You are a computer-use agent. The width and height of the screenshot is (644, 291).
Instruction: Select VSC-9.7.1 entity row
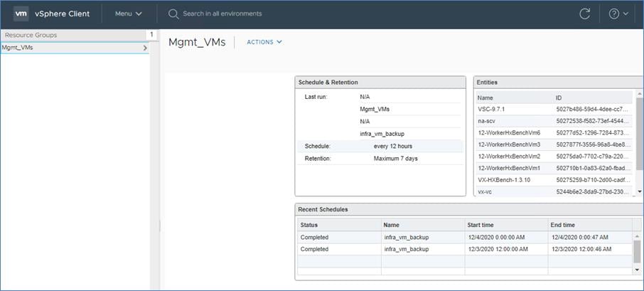(x=554, y=110)
